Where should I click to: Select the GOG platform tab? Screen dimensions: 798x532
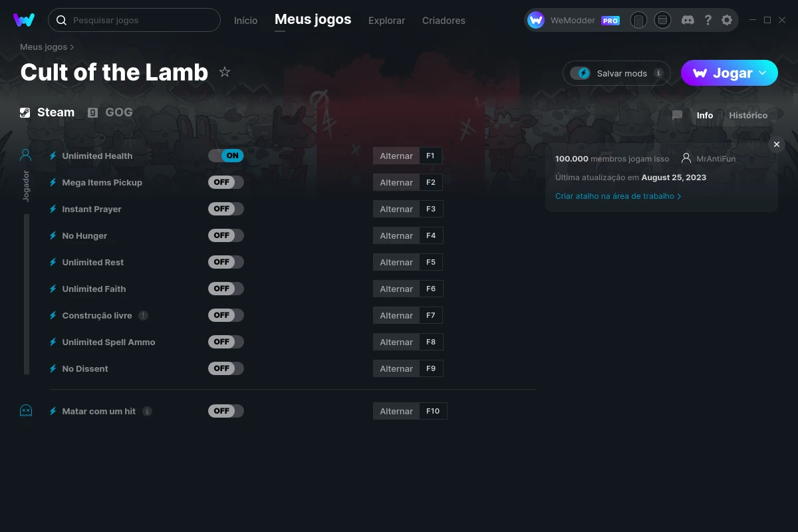(110, 112)
